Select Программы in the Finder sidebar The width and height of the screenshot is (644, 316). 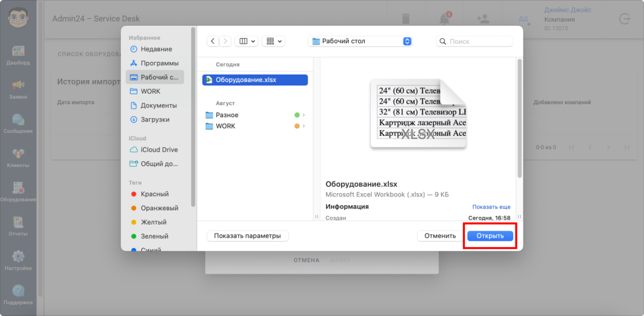155,64
